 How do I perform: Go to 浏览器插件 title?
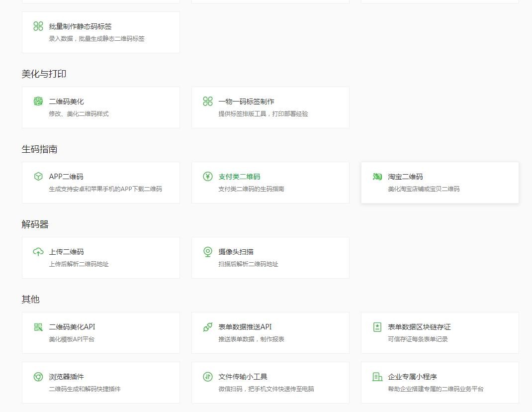66,377
